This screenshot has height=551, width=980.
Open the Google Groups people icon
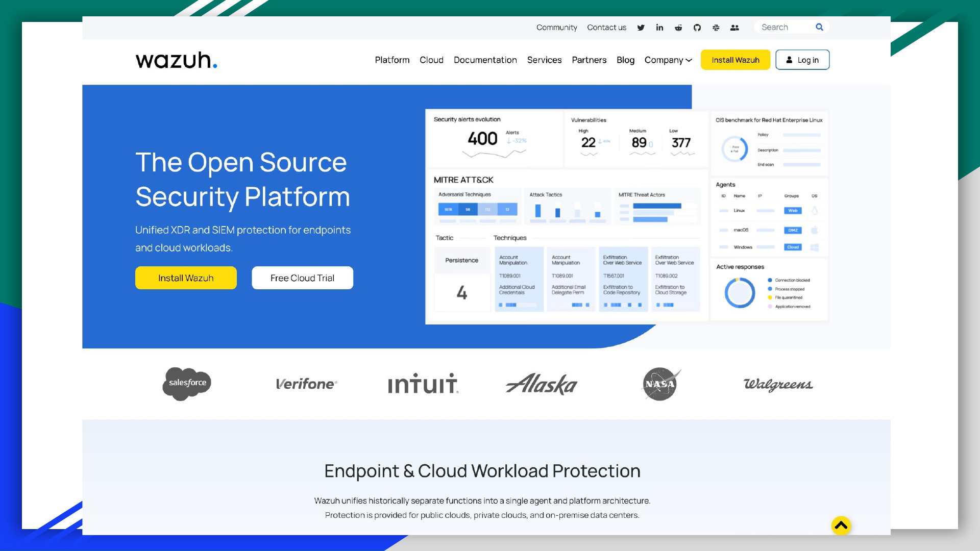734,28
